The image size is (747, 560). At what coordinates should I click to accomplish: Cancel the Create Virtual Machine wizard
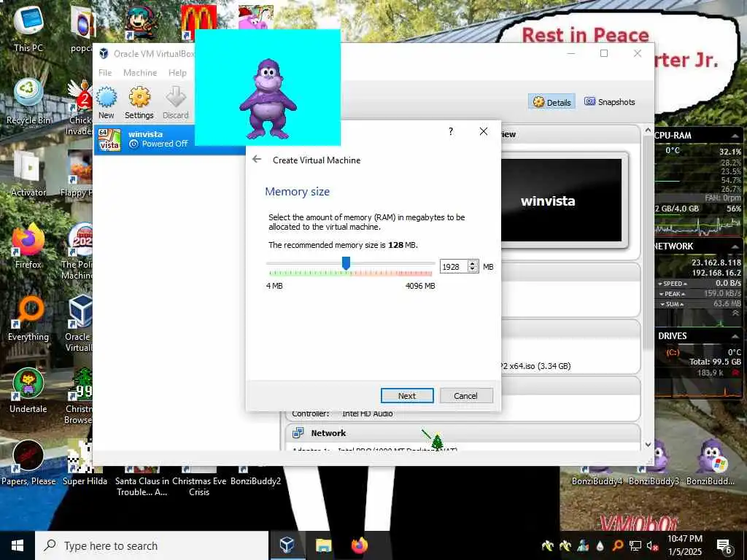(x=465, y=396)
